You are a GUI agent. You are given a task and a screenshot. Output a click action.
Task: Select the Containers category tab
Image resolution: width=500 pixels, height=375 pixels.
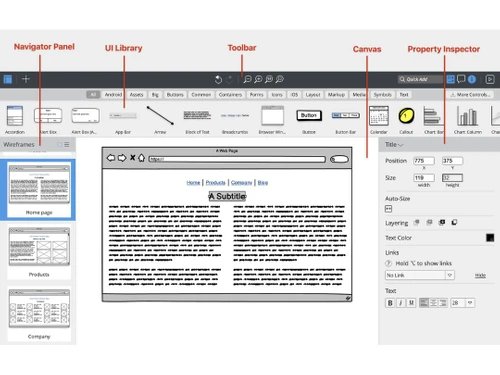230,95
